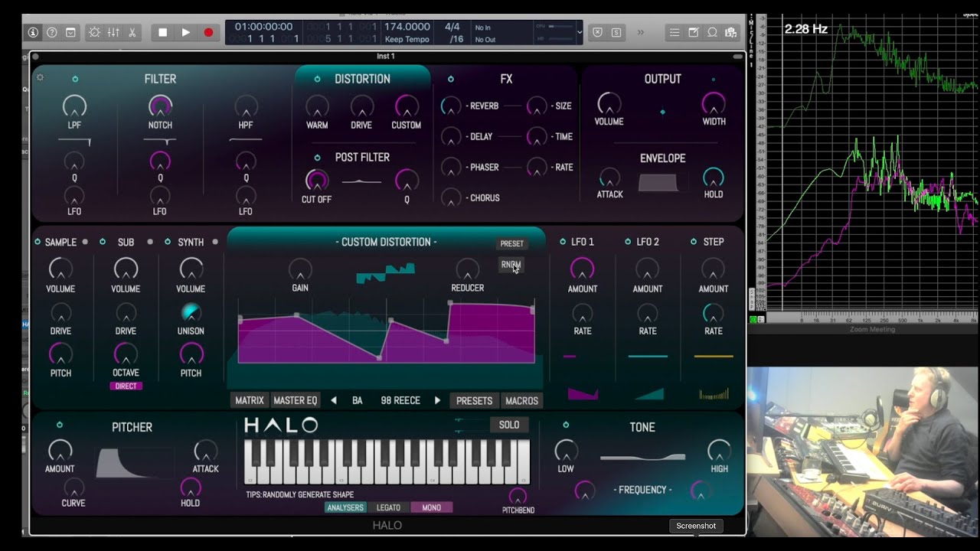This screenshot has width=980, height=551.
Task: Click the REDUCER knob in Custom Distortion
Action: [x=467, y=269]
